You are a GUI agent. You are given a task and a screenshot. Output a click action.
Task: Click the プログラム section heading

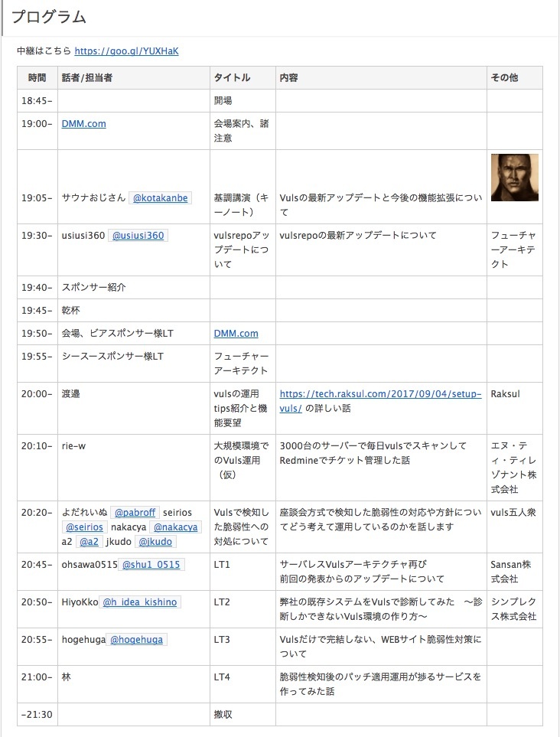49,18
